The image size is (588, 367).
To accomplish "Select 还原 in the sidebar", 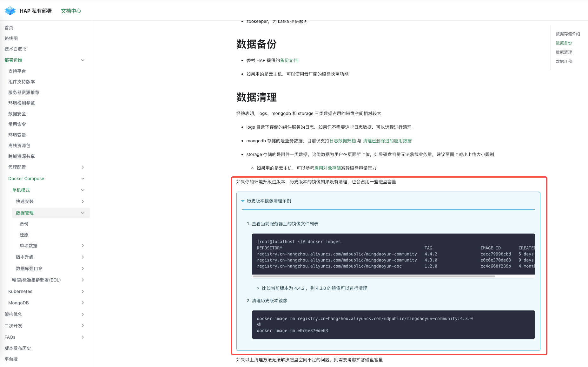I will (24, 235).
